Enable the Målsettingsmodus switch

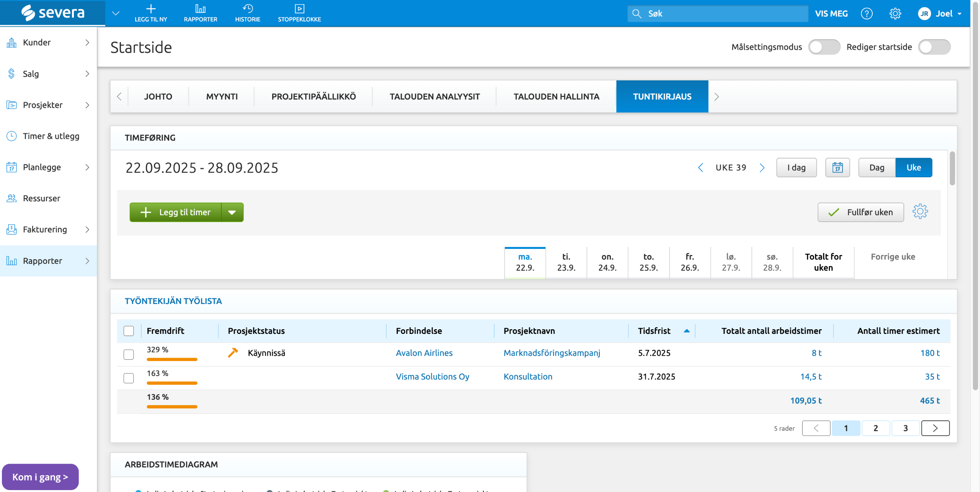pyautogui.click(x=824, y=47)
